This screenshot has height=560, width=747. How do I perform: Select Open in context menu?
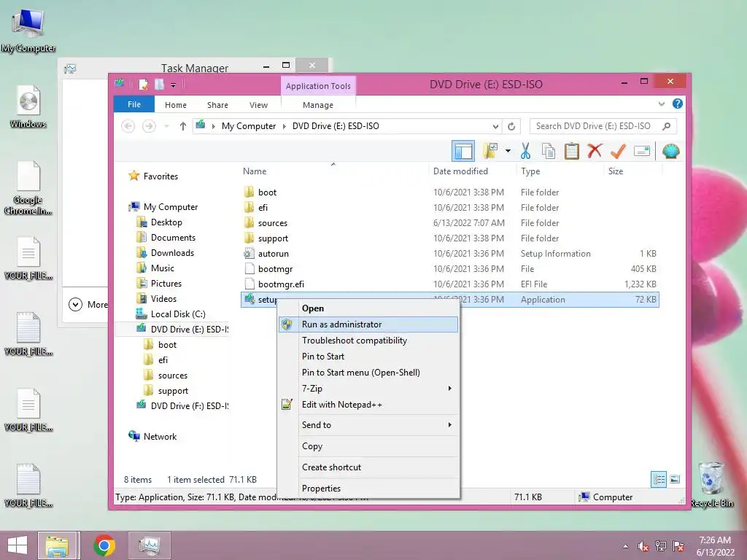pyautogui.click(x=368, y=308)
